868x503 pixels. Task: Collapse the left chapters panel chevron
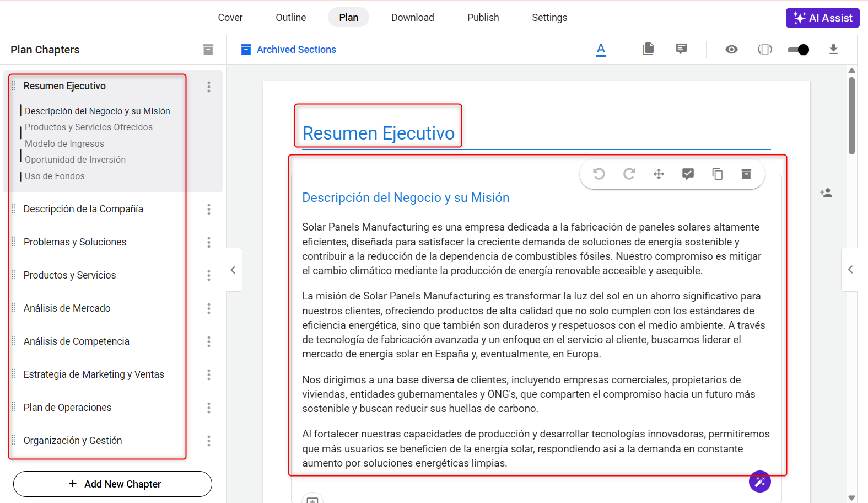233,270
